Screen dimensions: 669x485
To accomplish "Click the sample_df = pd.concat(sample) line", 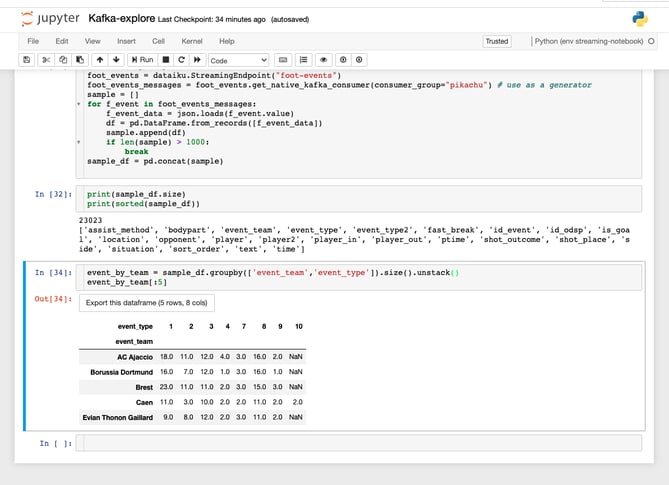I will (155, 161).
